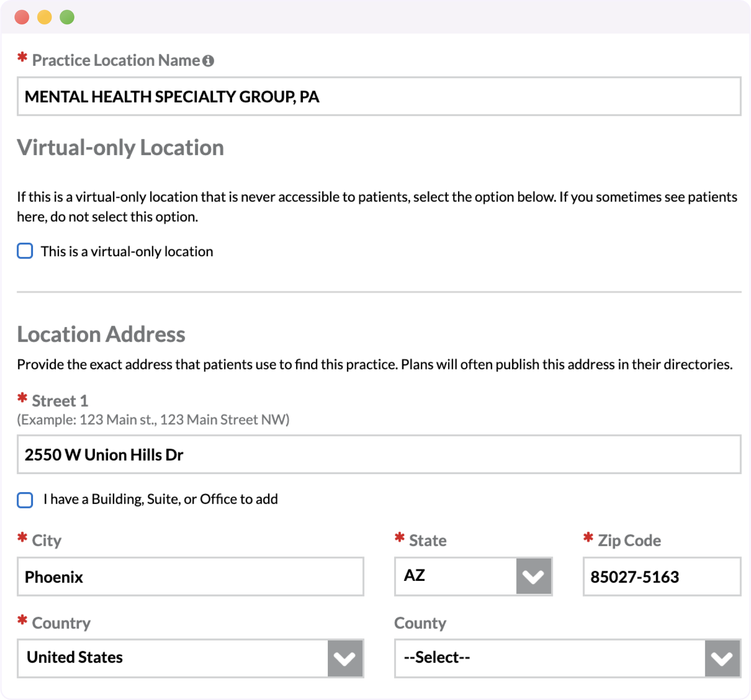Click the red close window button
This screenshot has width=751, height=700.
tap(22, 17)
